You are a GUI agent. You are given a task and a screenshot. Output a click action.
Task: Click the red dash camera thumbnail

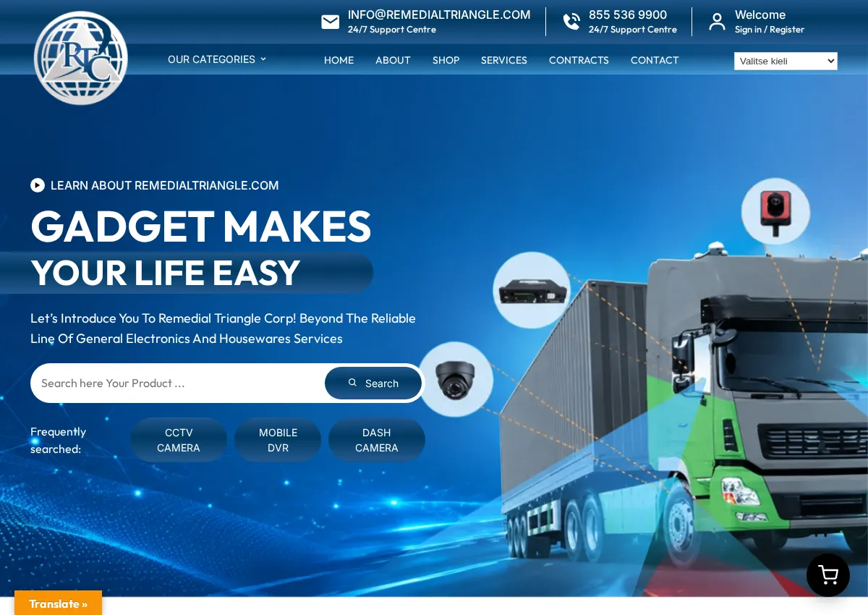click(x=775, y=211)
